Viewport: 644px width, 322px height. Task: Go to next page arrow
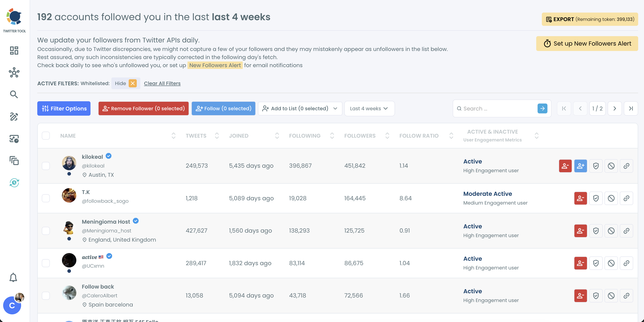tap(615, 108)
